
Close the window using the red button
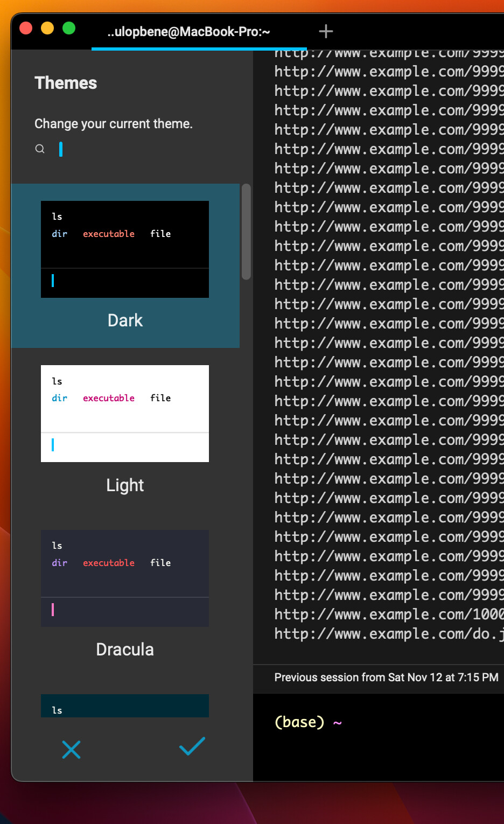(26, 28)
